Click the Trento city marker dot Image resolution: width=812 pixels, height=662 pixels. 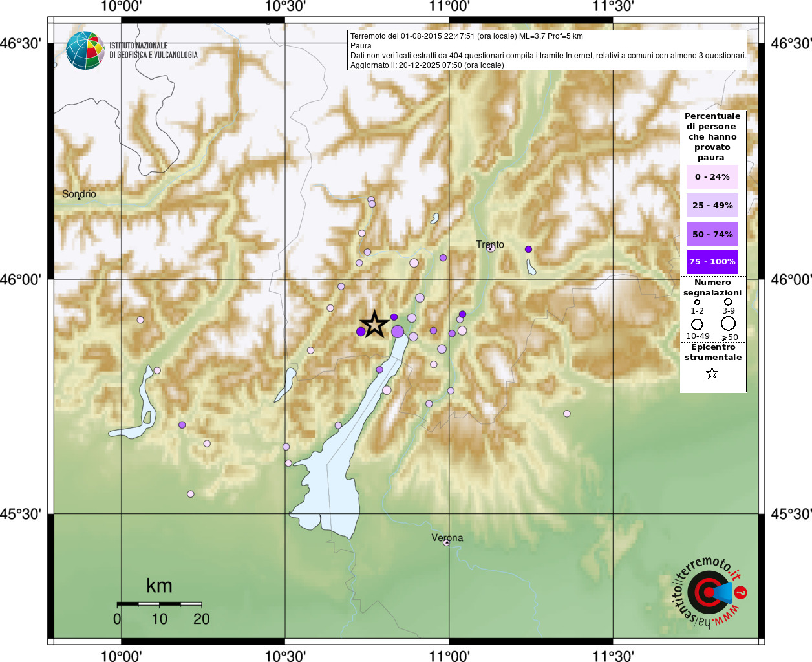491,248
